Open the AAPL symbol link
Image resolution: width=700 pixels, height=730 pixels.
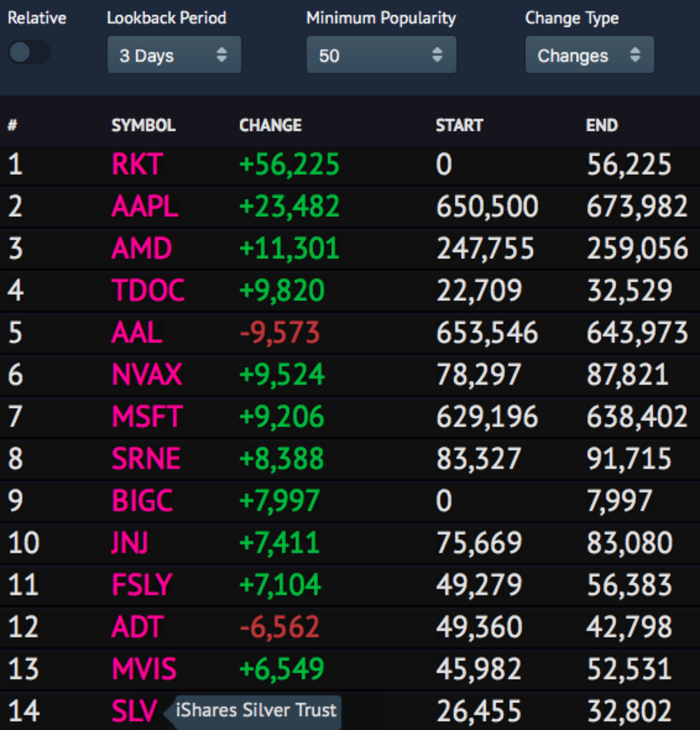[145, 206]
